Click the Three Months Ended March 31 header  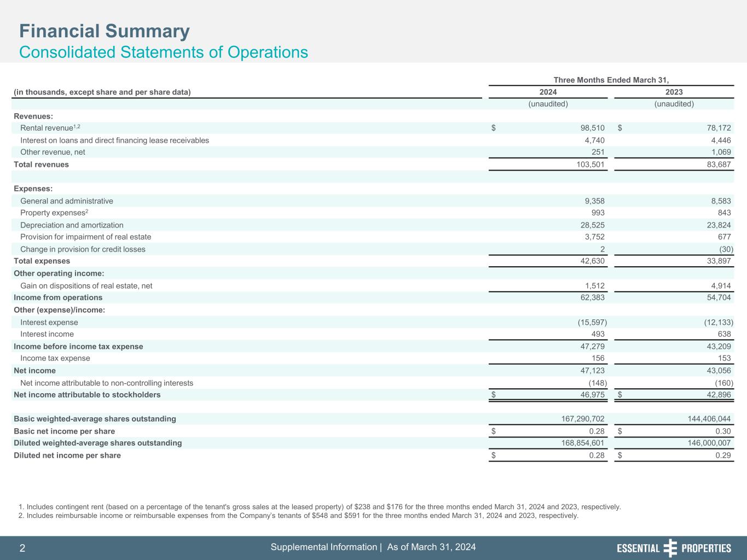pos(611,80)
